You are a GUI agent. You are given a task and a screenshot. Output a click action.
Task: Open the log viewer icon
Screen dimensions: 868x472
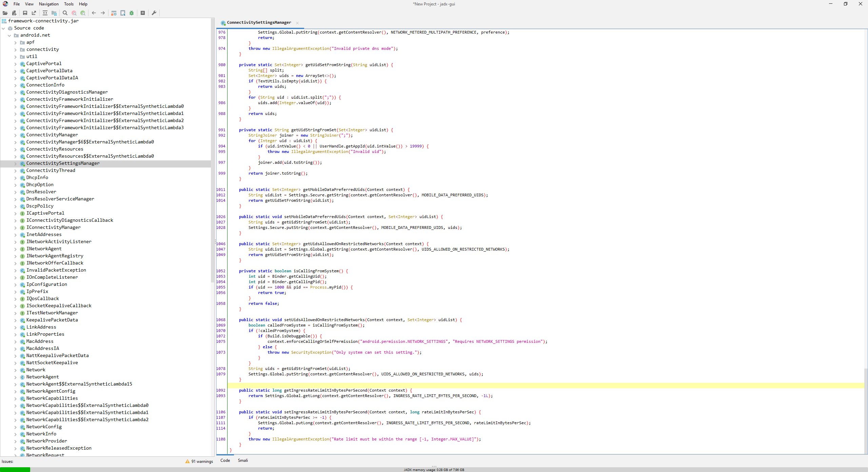click(x=143, y=13)
